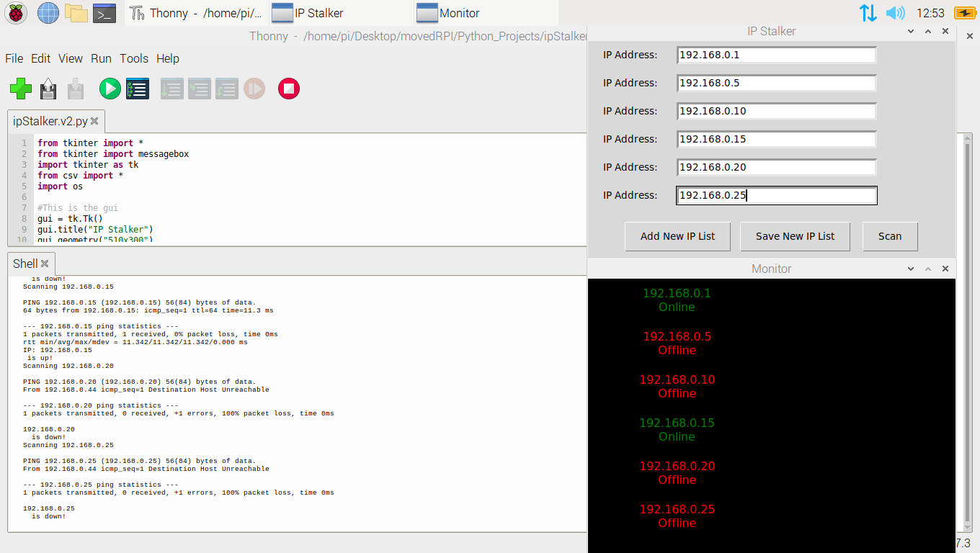Click the 192.168.0.20 IP address field

[776, 167]
